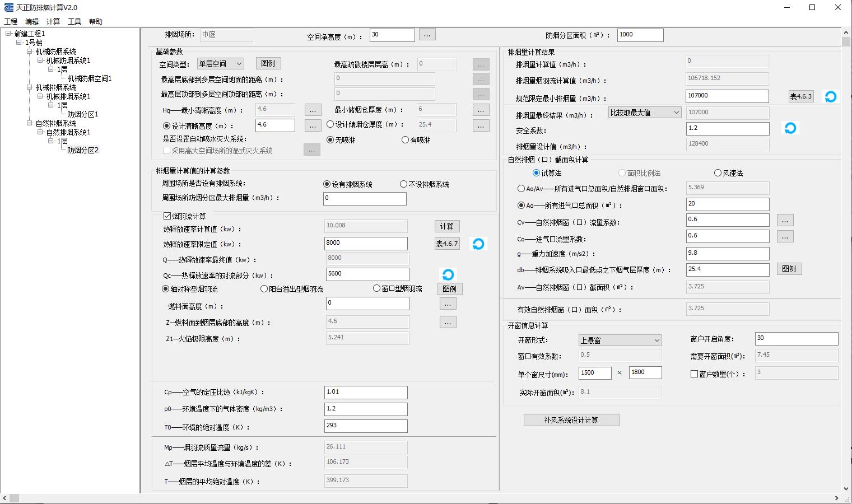This screenshot has height=504, width=852.
Task: Click the 补风系统设计计算 button
Action: (571, 420)
